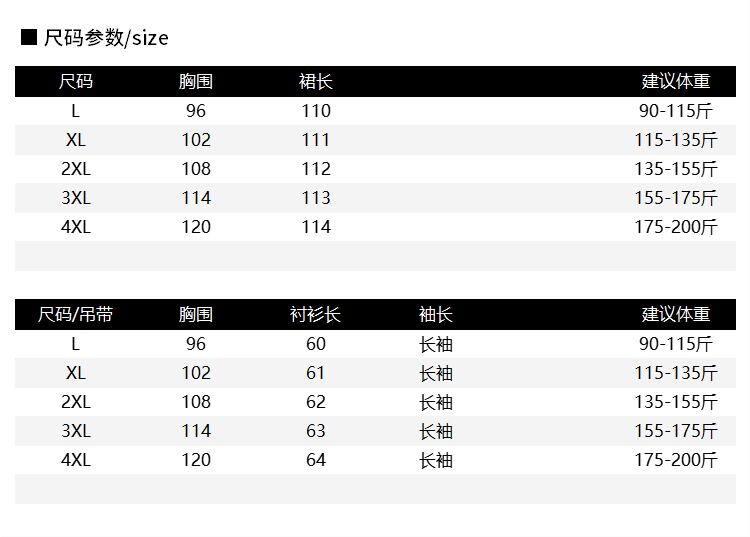The height and width of the screenshot is (537, 750).
Task: Select the shirt length value 62
Action: pyautogui.click(x=315, y=402)
